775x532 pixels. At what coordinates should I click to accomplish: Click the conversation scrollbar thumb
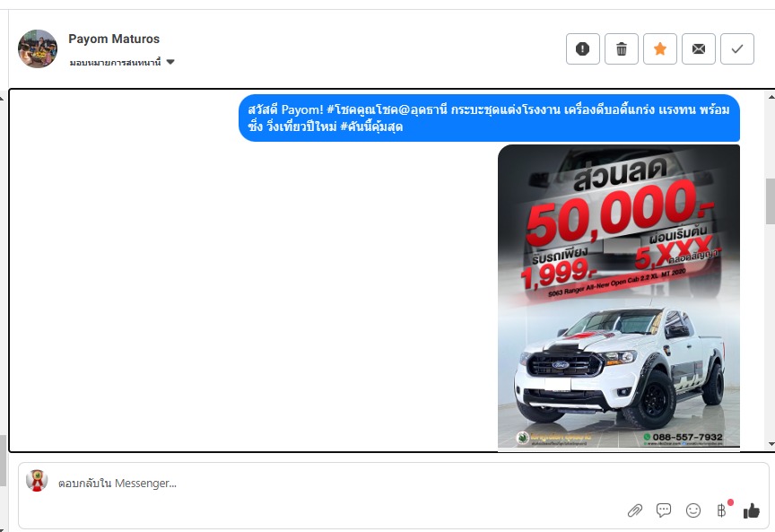(x=770, y=201)
